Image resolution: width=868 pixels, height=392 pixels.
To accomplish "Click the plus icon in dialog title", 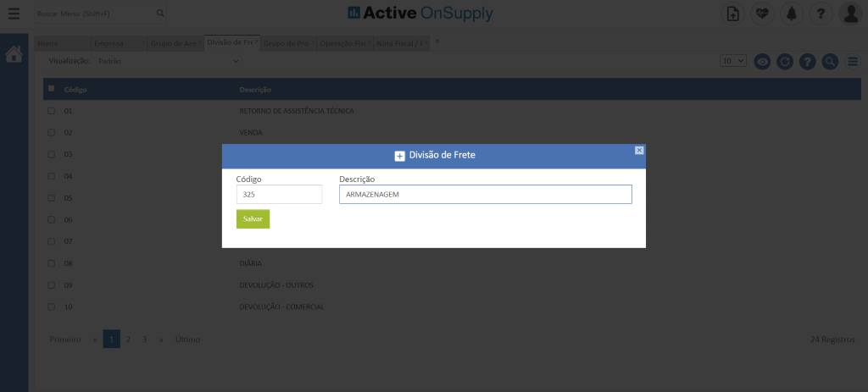I will coord(400,156).
